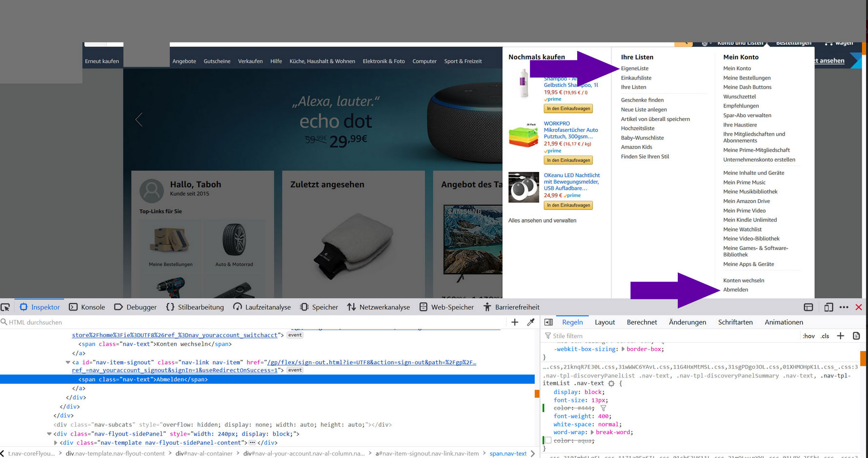868x458 pixels.
Task: Click the Abmelden link in Mein Konto
Action: pos(735,290)
